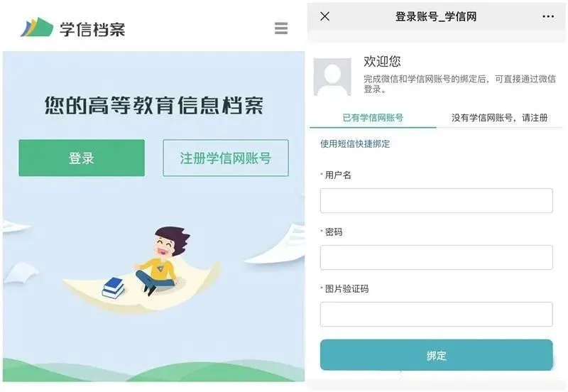This screenshot has height=392, width=568.
Task: Click the 登录账号_学信网 page title
Action: tap(436, 16)
